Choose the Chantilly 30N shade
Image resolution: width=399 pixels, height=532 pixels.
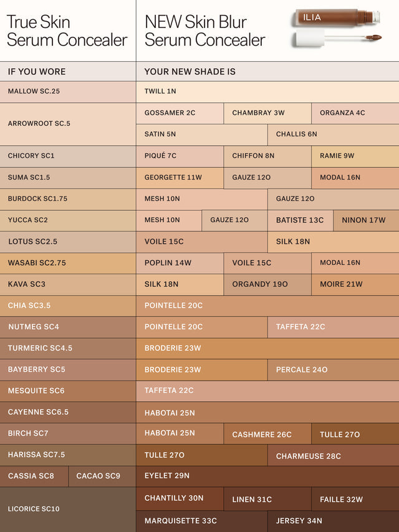coord(180,499)
